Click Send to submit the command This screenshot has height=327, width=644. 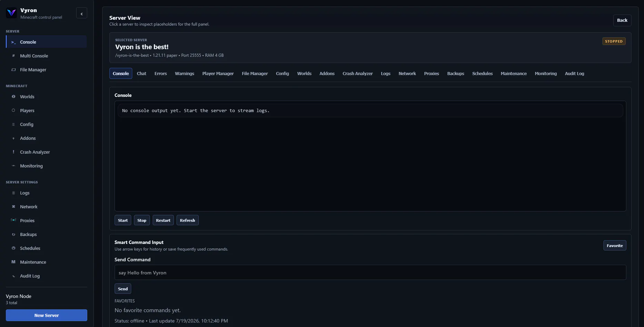[123, 289]
